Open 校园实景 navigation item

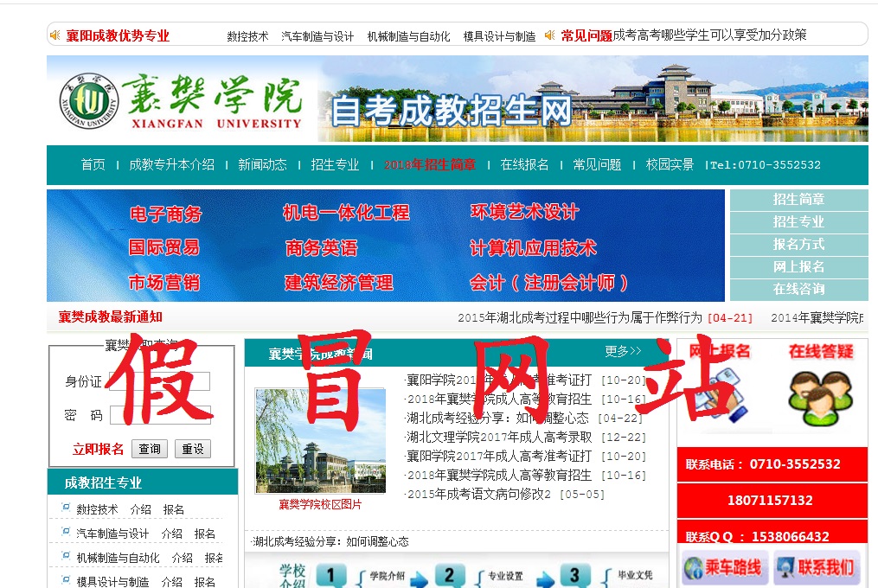(670, 164)
